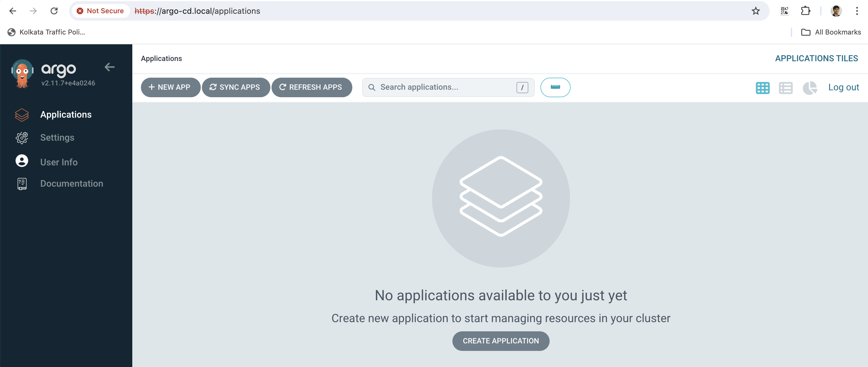Click the Log out link
The image size is (868, 367).
click(x=843, y=87)
